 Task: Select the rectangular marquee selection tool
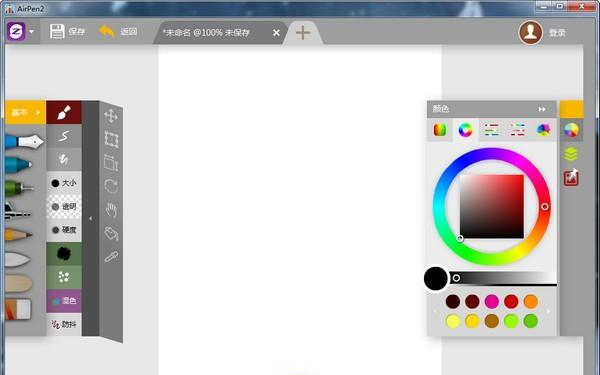111,139
